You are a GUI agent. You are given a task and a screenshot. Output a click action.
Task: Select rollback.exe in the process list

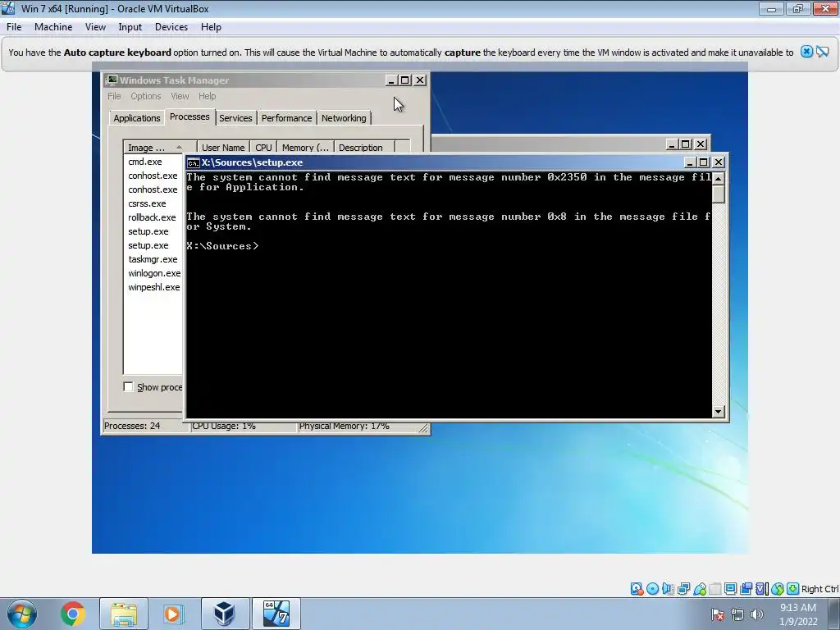pyautogui.click(x=152, y=217)
